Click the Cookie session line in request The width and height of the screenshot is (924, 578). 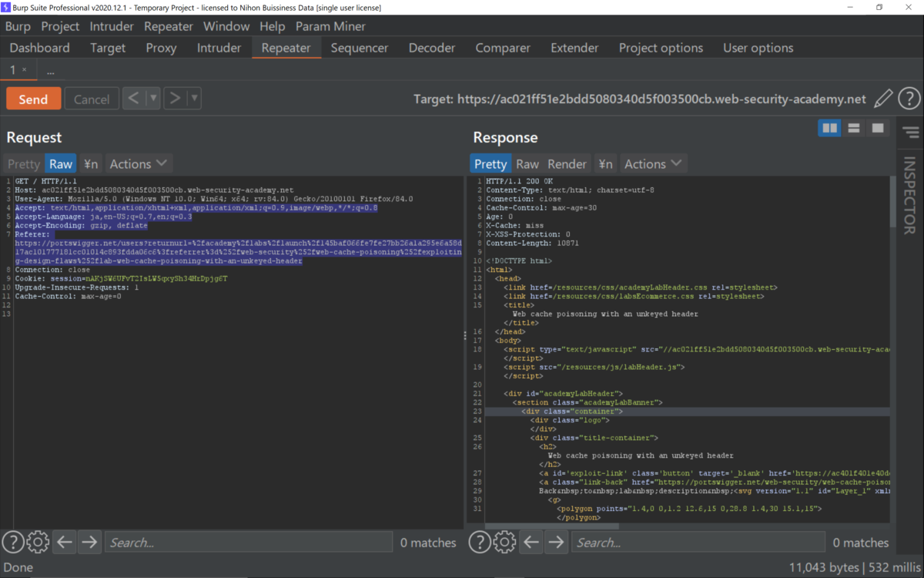pyautogui.click(x=121, y=278)
